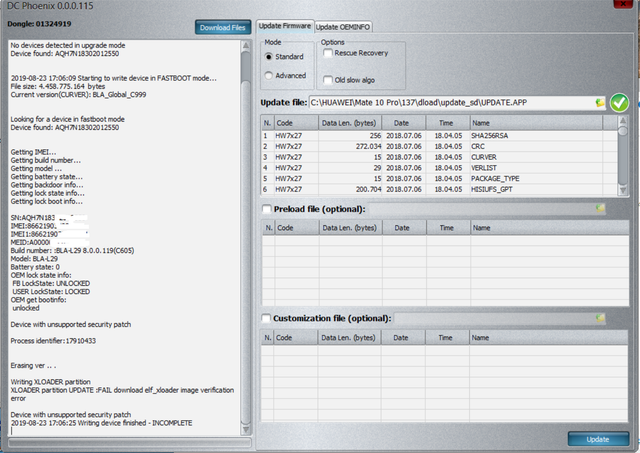The height and width of the screenshot is (453, 640).
Task: Tick the Customization file (optional) checkbox
Action: 266,318
